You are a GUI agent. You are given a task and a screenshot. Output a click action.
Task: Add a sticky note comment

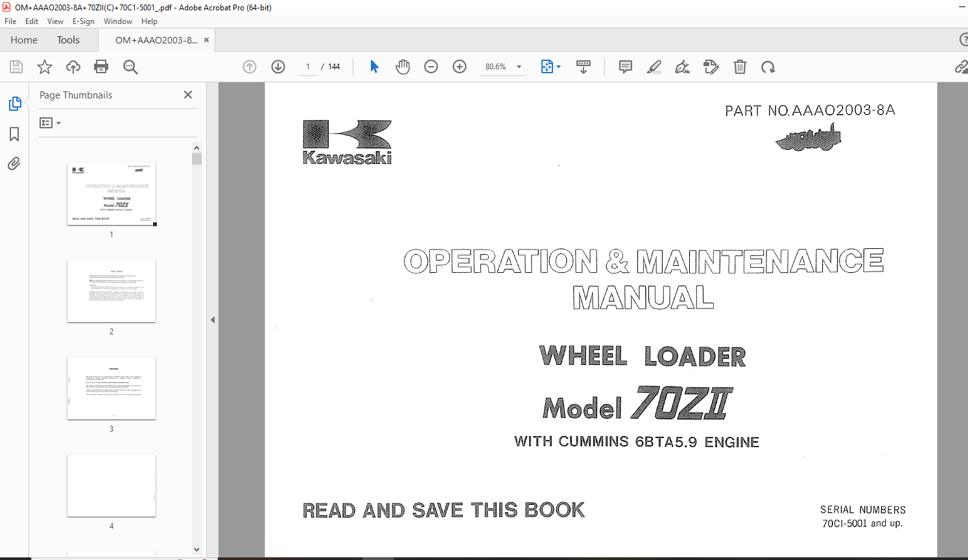pos(626,67)
